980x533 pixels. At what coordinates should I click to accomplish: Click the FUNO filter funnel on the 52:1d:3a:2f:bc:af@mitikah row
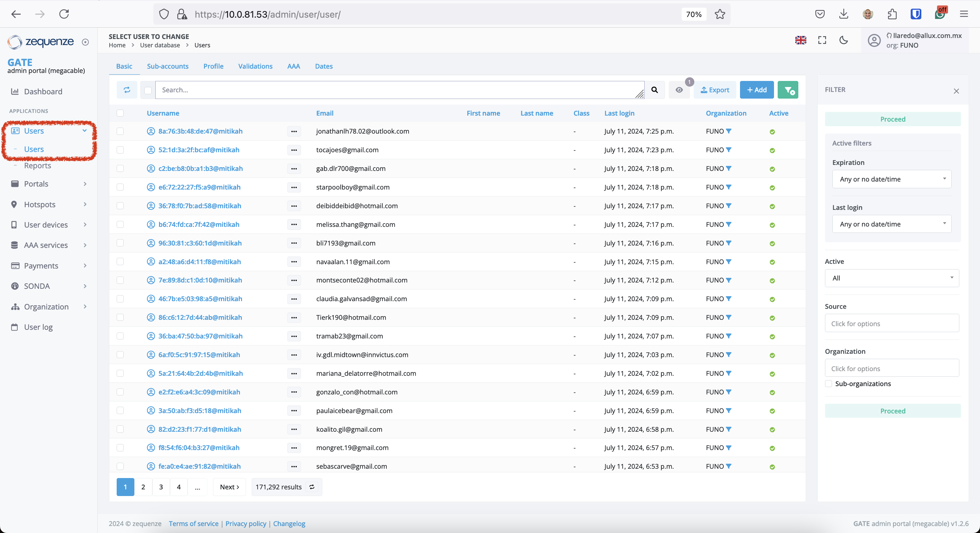[729, 150]
